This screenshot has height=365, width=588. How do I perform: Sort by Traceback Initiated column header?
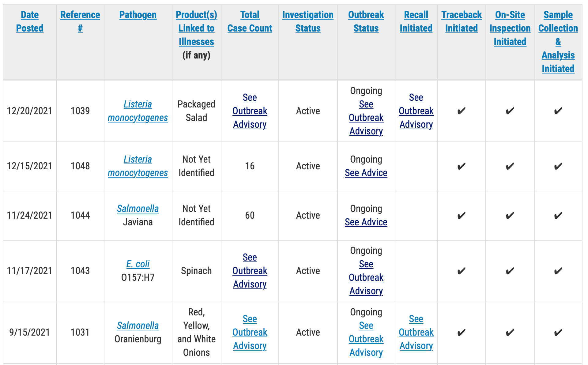[462, 21]
